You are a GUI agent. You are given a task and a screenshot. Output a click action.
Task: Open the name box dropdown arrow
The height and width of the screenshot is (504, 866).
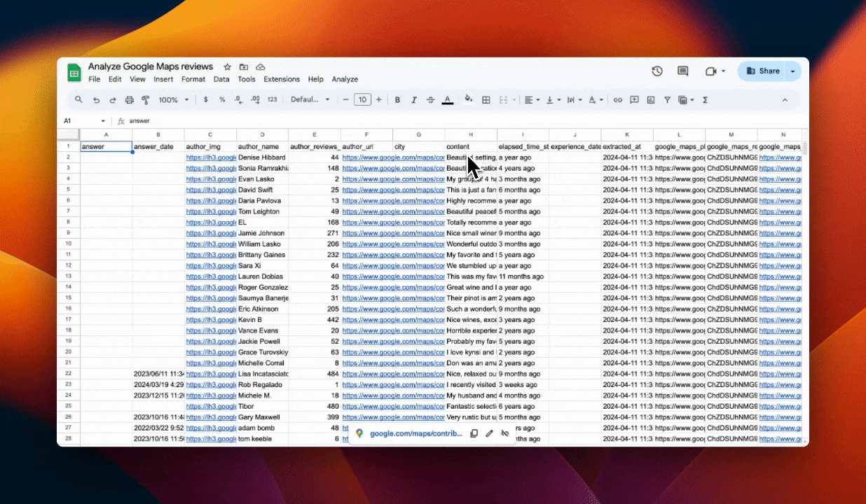pos(103,121)
